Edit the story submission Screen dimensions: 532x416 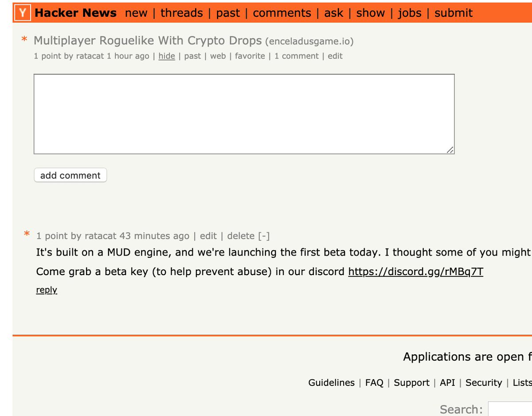pos(335,56)
